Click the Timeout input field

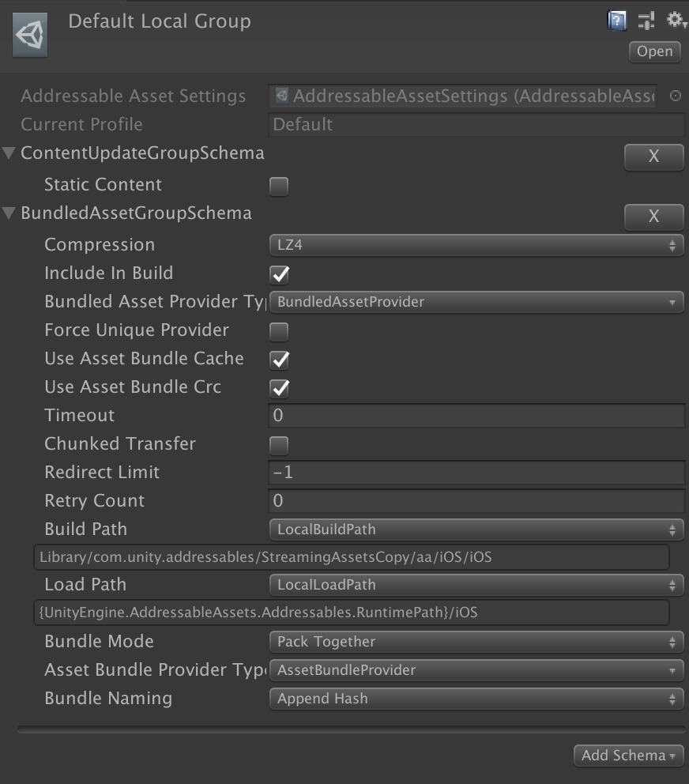point(476,416)
